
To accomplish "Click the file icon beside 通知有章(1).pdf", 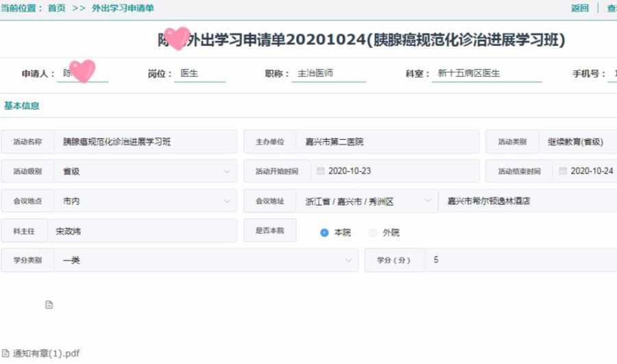I will click(x=5, y=354).
